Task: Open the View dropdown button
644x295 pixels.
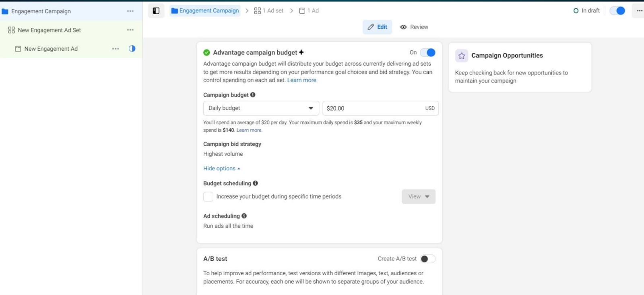Action: click(418, 197)
